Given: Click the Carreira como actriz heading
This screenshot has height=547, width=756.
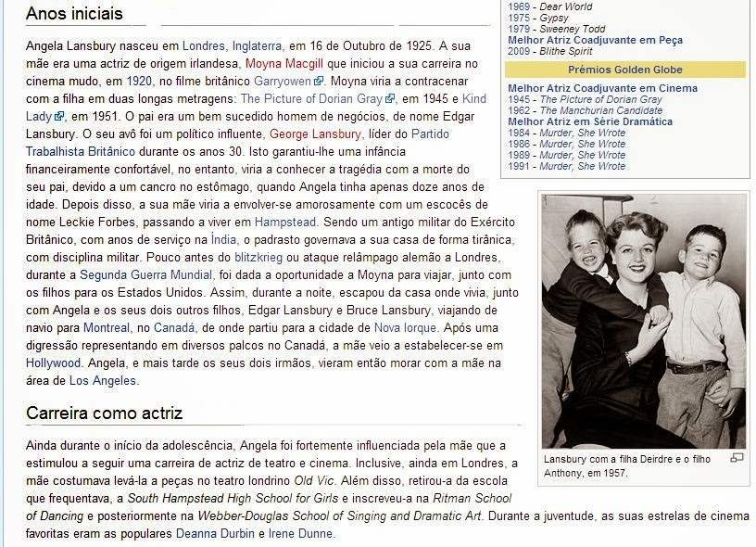Looking at the screenshot, I should tap(104, 413).
